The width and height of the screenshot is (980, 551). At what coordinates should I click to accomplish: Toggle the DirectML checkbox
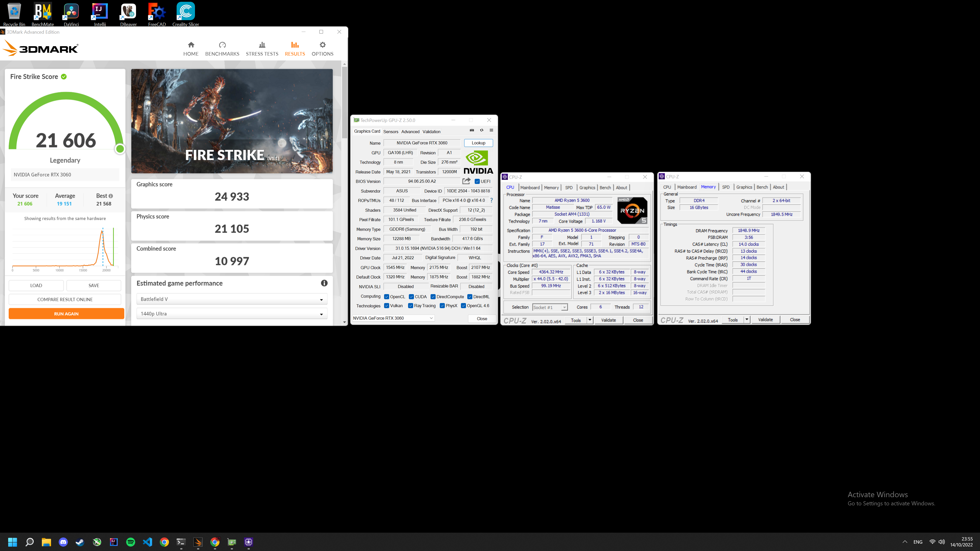pyautogui.click(x=470, y=297)
